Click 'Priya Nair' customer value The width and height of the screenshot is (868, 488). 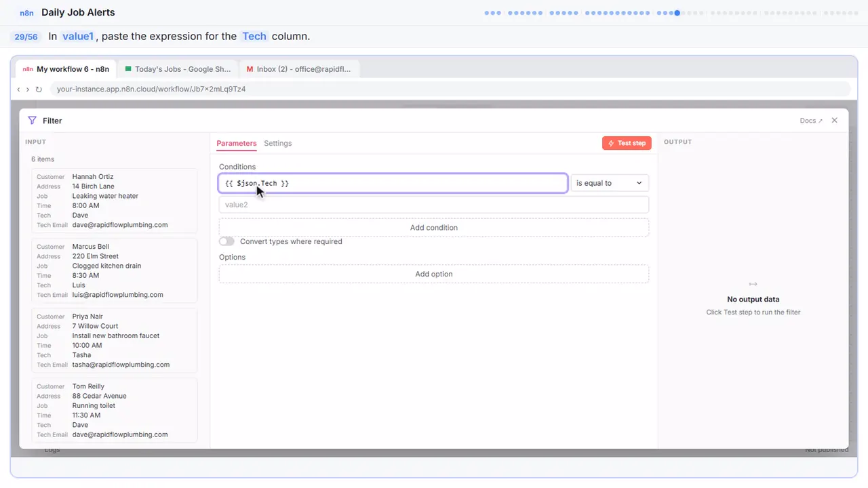(x=88, y=317)
